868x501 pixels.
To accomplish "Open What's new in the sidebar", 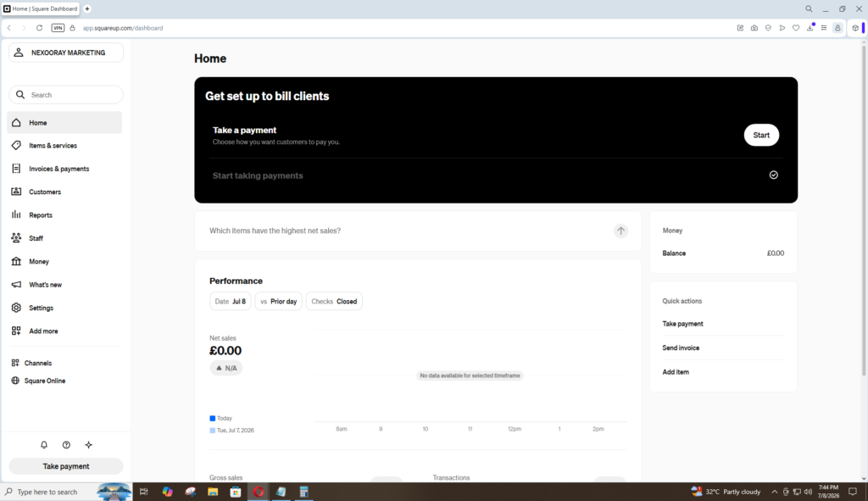I will [64, 285].
